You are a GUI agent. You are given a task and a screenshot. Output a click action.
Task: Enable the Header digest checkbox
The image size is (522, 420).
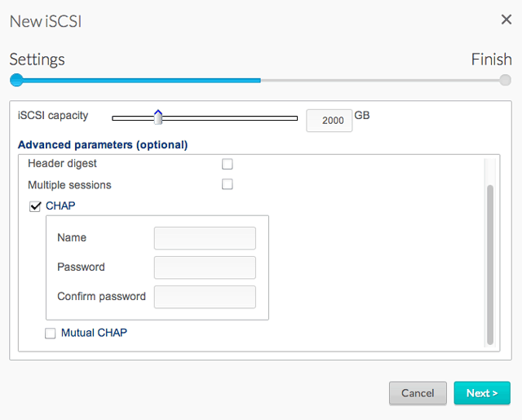(x=228, y=164)
